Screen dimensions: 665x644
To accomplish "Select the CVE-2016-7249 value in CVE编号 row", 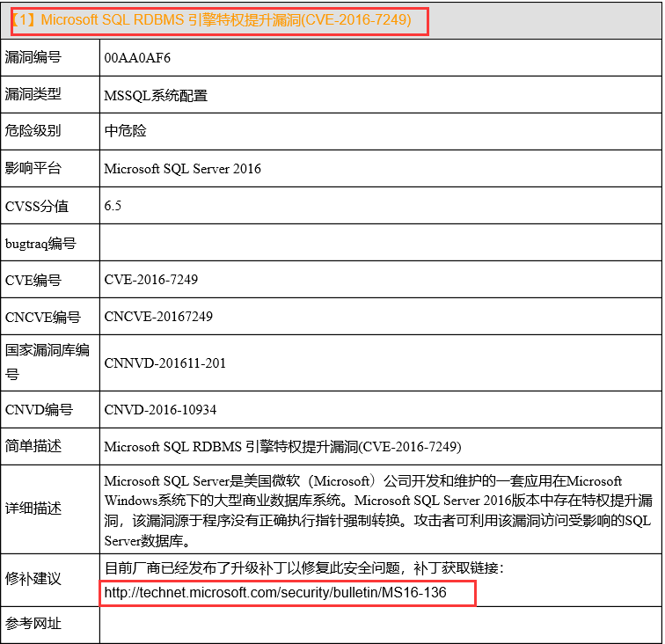I will (151, 280).
